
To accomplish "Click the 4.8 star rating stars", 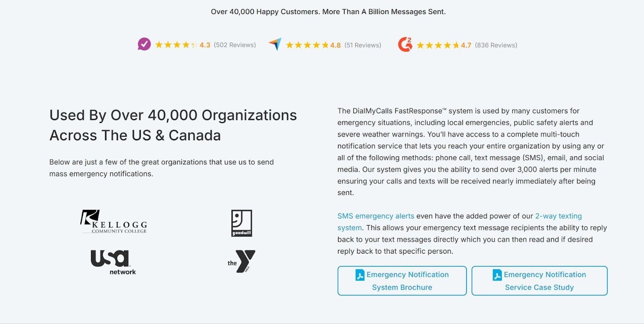I will pos(307,45).
